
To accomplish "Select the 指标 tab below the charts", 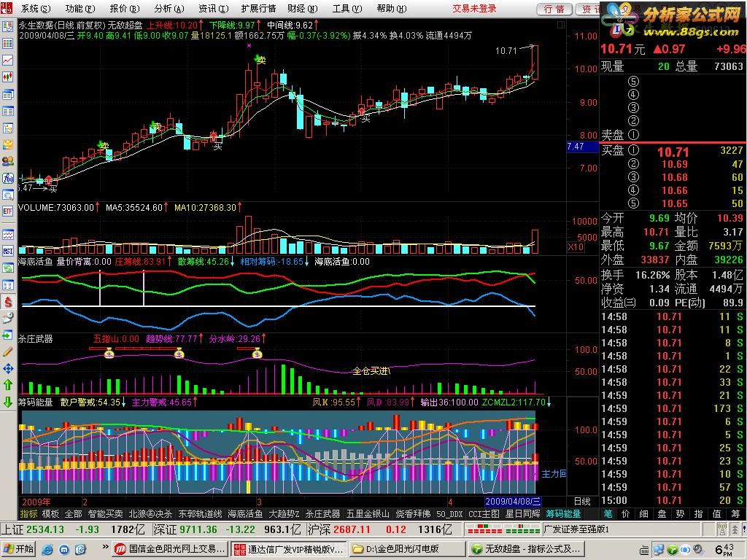I will pyautogui.click(x=28, y=514).
